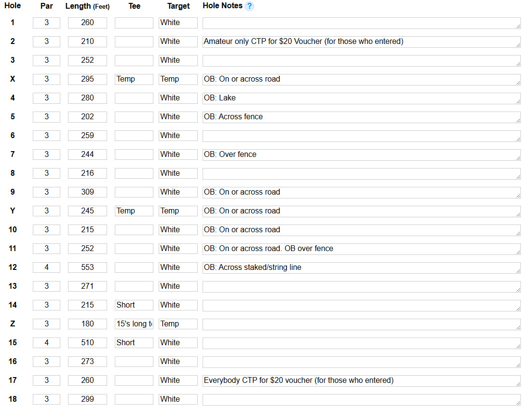Click the resize grip on hole 18 notes
The image size is (532, 408).
pos(518,403)
